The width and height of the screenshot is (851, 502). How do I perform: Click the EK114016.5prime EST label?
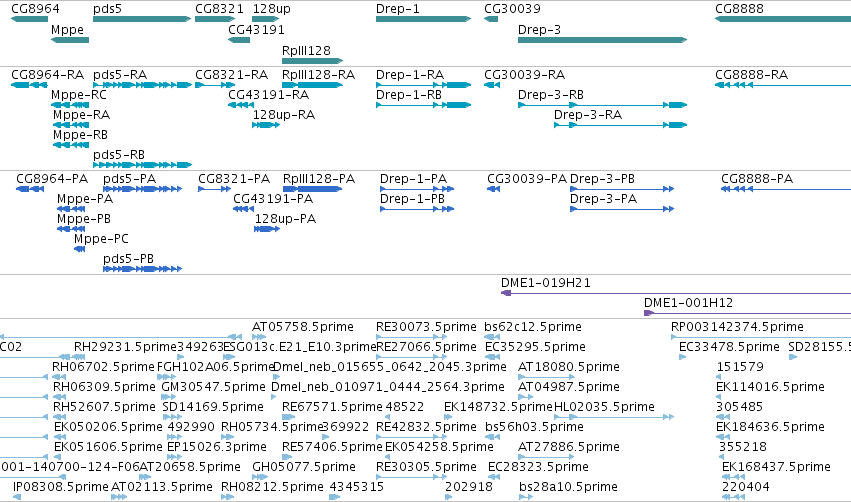tap(771, 387)
